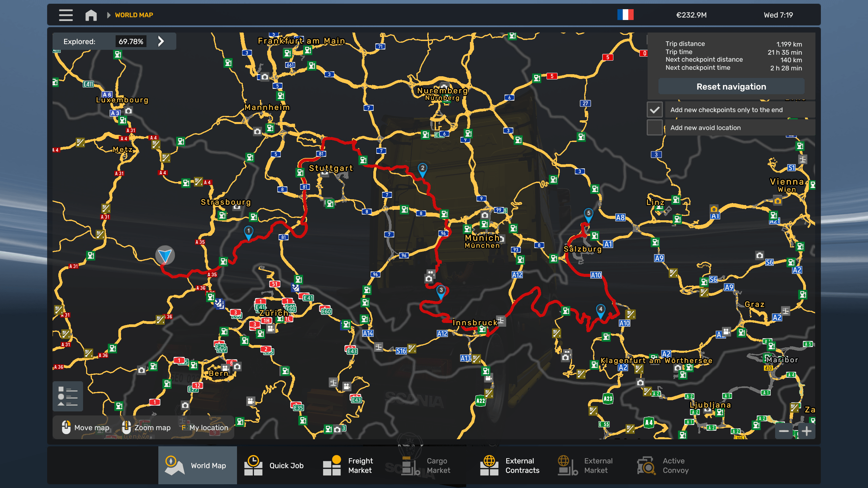Viewport: 868px width, 488px height.
Task: Toggle add new checkpoints only to end
Action: (x=654, y=110)
